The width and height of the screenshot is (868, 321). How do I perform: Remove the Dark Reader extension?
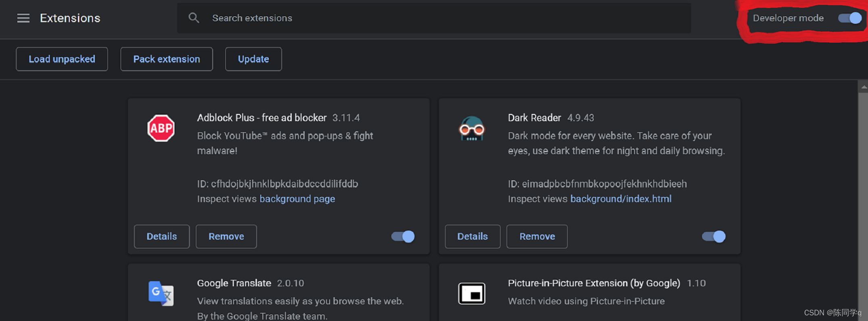(537, 236)
